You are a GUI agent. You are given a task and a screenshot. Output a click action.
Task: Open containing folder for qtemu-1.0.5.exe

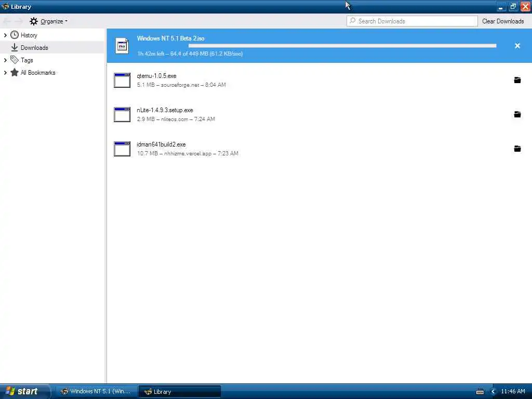point(517,80)
